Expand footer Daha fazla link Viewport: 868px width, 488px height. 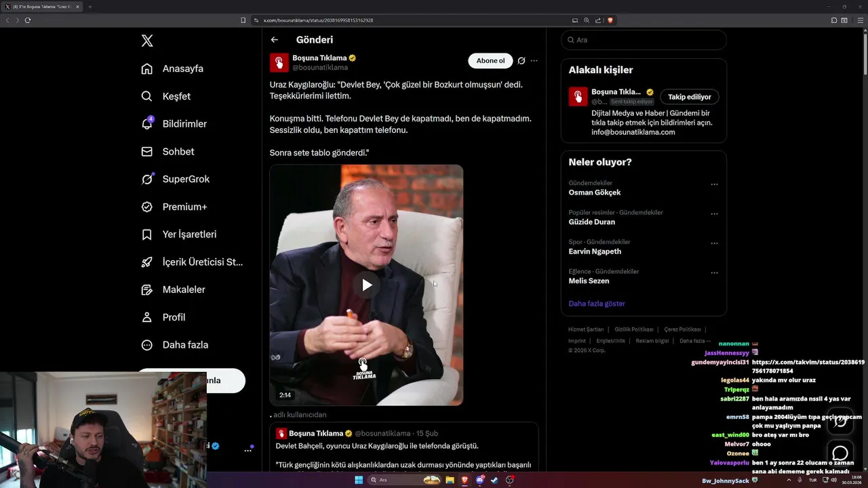pyautogui.click(x=695, y=341)
